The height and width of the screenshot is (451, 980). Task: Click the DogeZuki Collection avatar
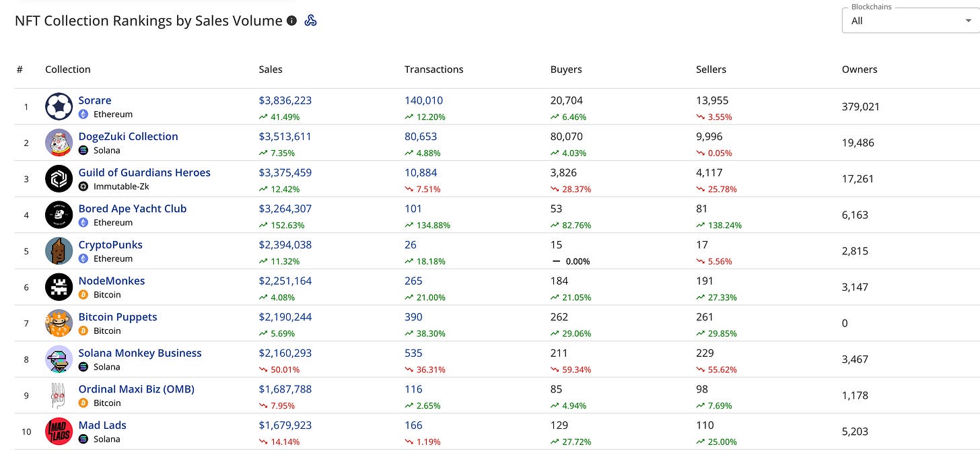pyautogui.click(x=59, y=143)
